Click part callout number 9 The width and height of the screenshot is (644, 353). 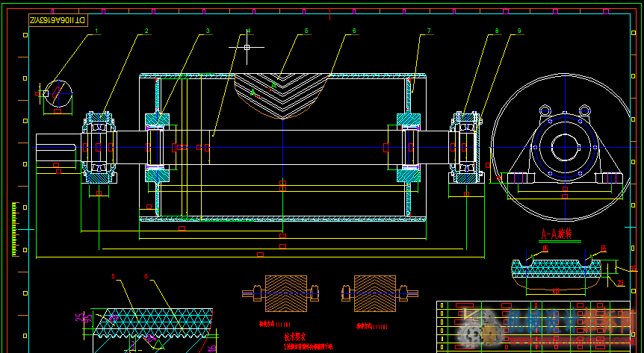click(518, 31)
